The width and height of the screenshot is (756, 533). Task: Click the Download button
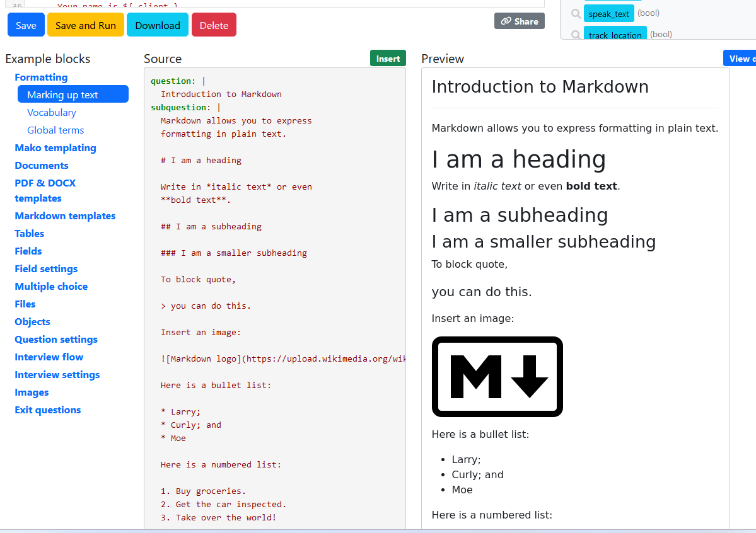[x=158, y=25]
